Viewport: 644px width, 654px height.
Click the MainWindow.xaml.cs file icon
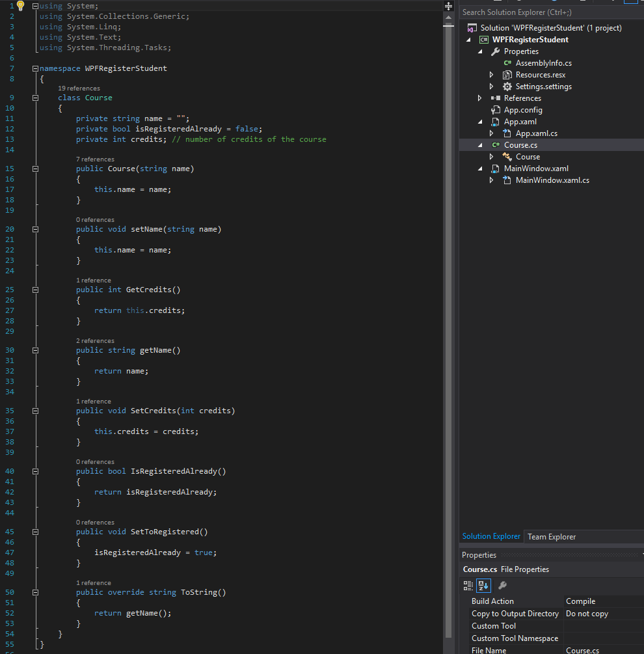tap(507, 180)
